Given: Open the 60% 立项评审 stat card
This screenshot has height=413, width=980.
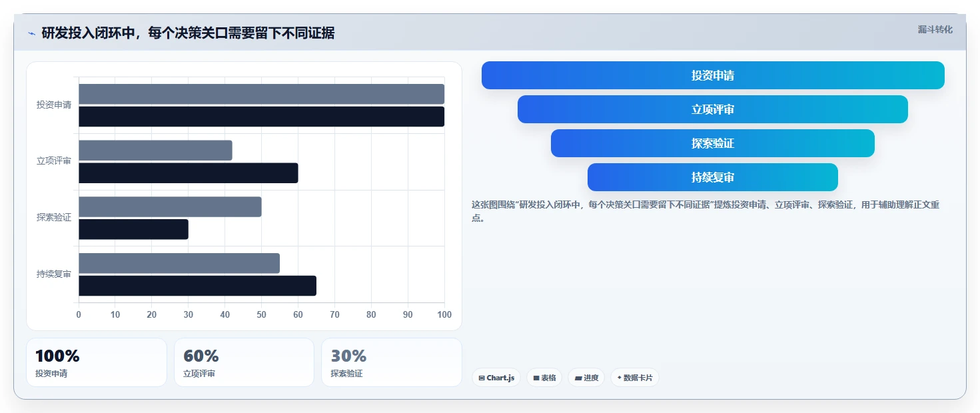Looking at the screenshot, I should 244,362.
